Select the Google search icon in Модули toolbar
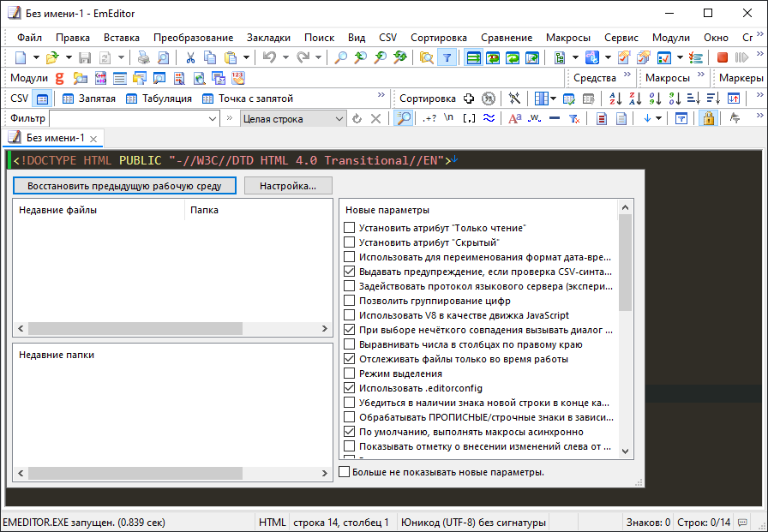The width and height of the screenshot is (768, 532). pos(59,77)
